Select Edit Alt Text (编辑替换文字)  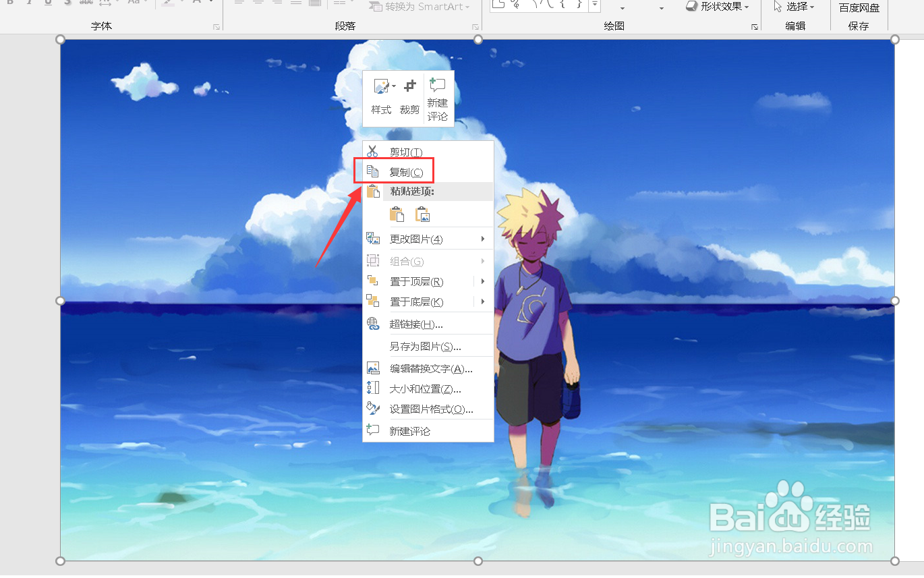point(428,368)
